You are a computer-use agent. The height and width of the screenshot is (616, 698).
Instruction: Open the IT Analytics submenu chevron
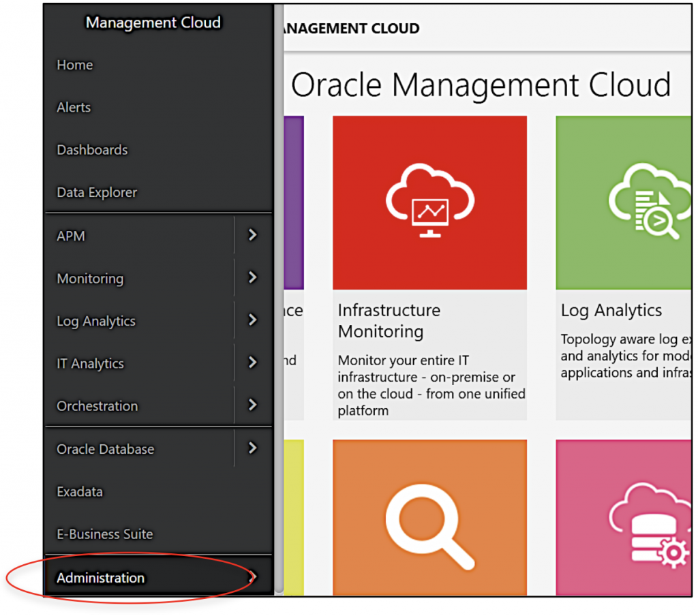coord(252,363)
